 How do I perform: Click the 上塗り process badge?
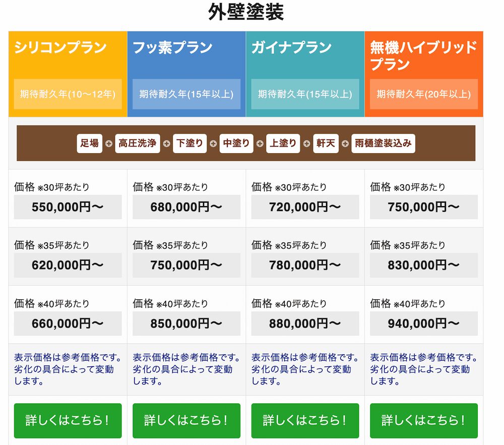pyautogui.click(x=283, y=143)
